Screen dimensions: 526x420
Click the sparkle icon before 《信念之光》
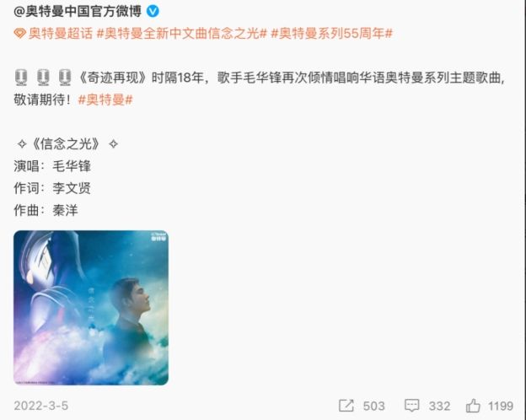[22, 144]
